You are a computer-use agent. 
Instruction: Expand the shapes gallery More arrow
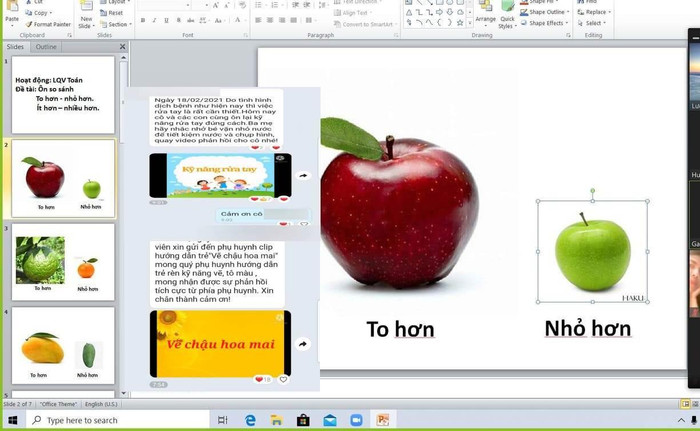click(x=469, y=23)
